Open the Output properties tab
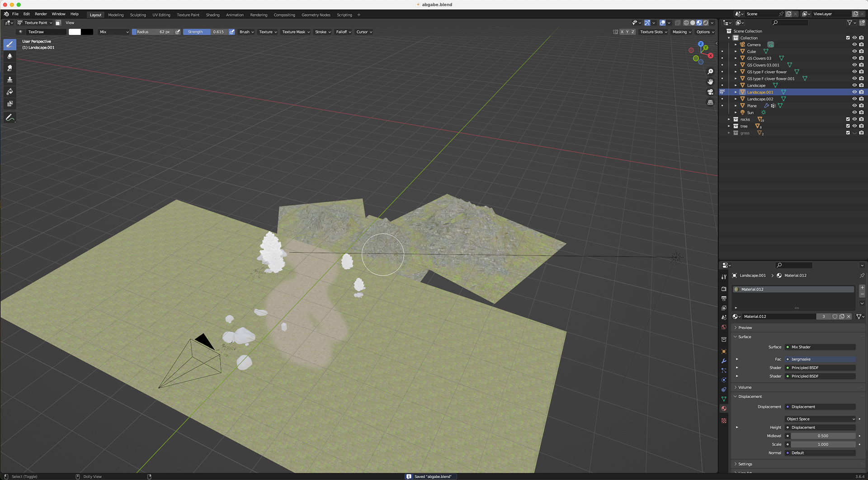This screenshot has height=480, width=868. pos(724,299)
